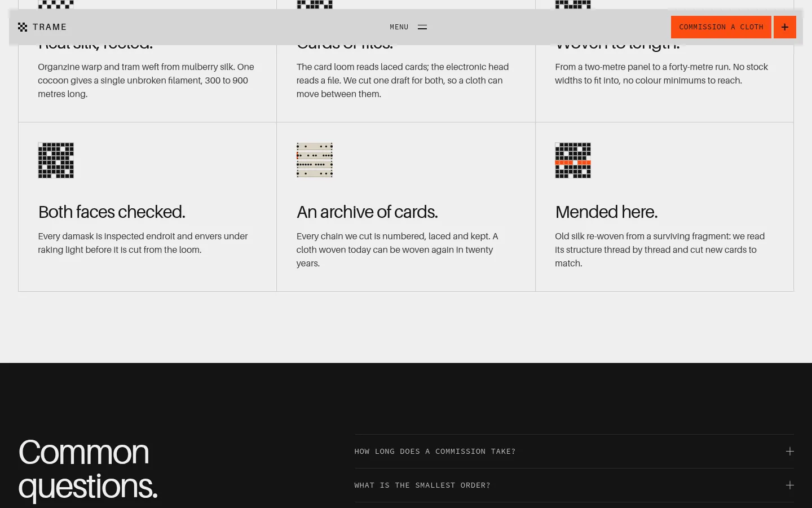Viewport: 812px width, 508px height.
Task: Click the punch card icon above An archive of cards
Action: 315,160
